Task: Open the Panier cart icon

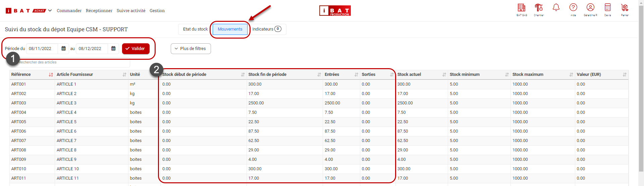Action: coord(625,8)
